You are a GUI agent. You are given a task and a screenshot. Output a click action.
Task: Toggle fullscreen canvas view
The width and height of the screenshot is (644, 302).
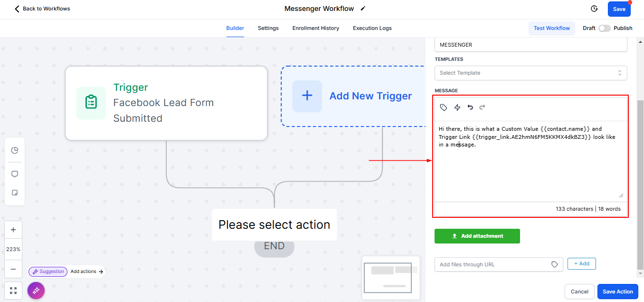click(x=13, y=291)
